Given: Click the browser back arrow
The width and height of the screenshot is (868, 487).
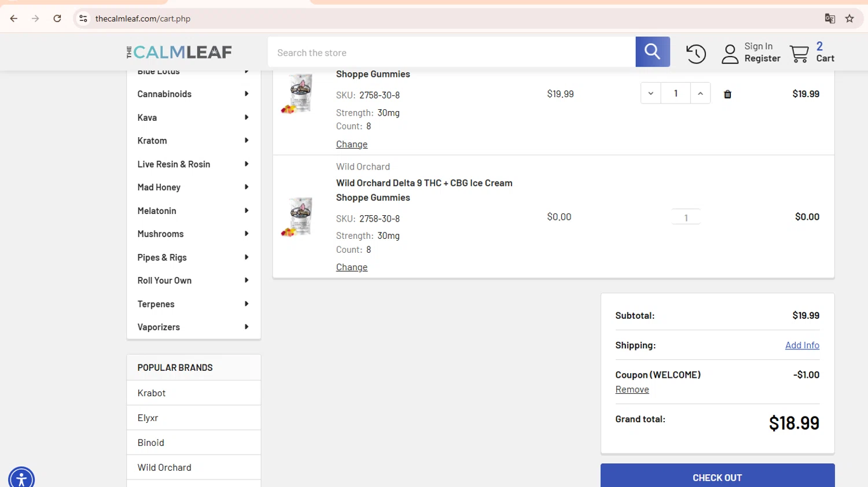Looking at the screenshot, I should [x=14, y=19].
